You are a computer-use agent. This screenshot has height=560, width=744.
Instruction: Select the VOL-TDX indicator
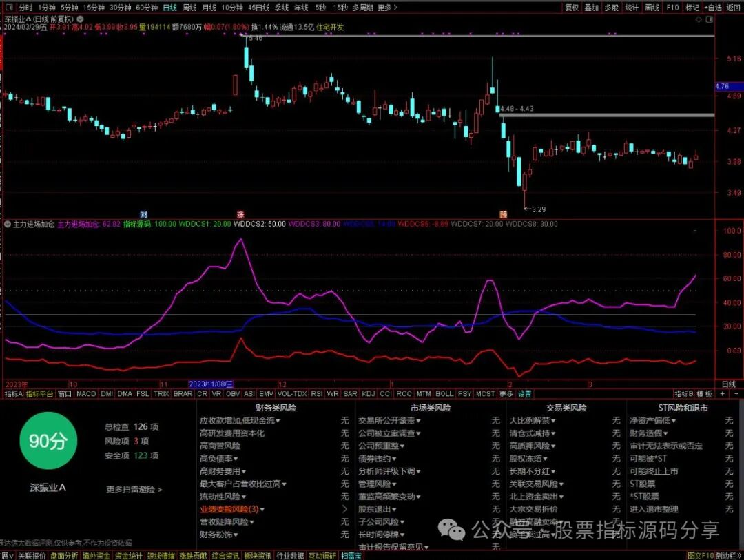(x=292, y=394)
